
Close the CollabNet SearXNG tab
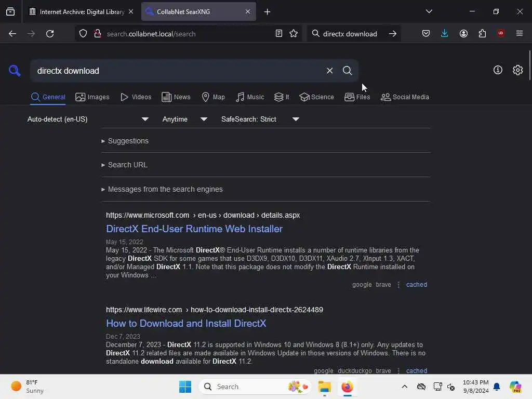coord(248,11)
